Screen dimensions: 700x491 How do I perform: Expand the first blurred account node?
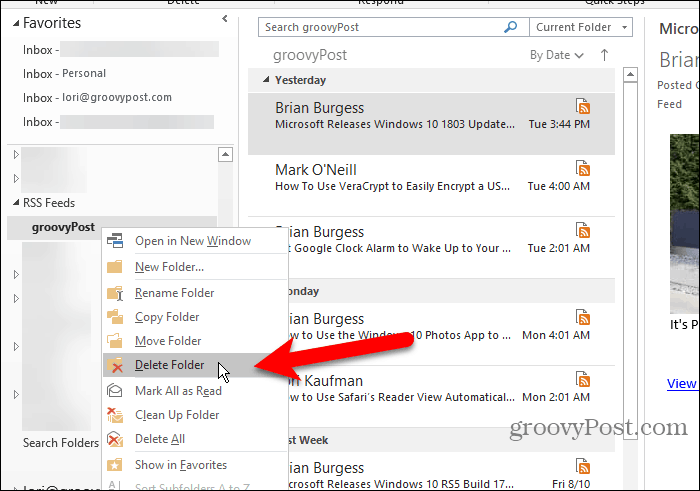pos(16,154)
